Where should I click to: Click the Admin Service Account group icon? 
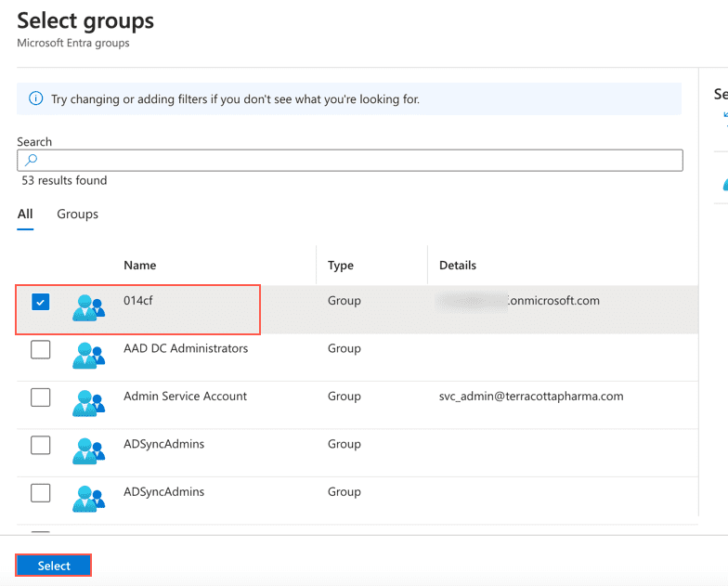pos(89,403)
